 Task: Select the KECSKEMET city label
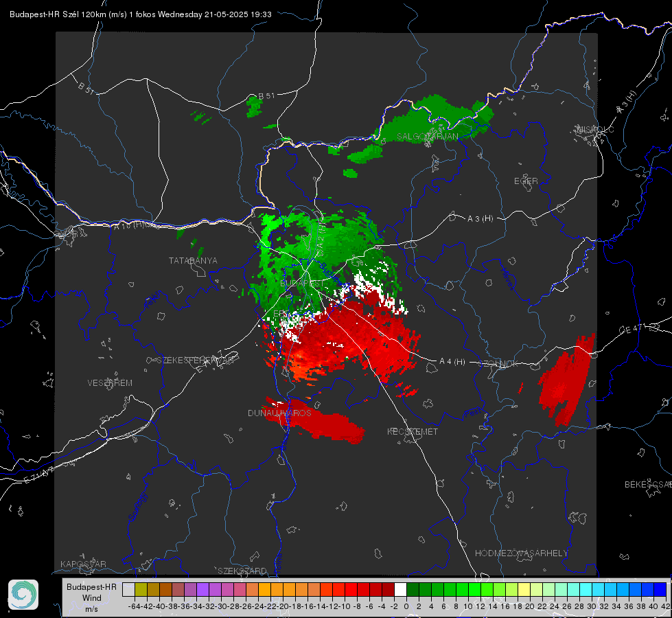tap(413, 432)
